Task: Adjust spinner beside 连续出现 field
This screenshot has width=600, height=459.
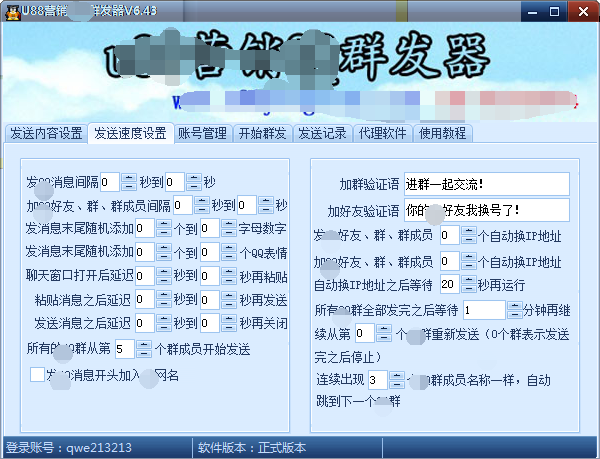Action: click(397, 380)
